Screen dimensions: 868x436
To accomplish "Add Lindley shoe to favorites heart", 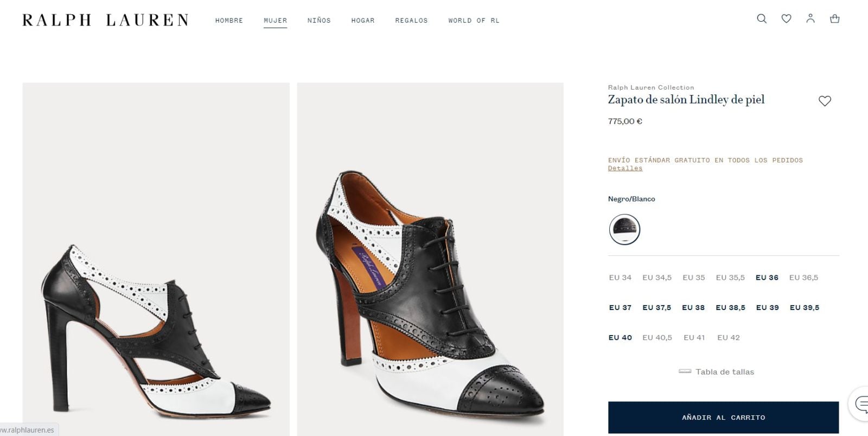I will [825, 101].
